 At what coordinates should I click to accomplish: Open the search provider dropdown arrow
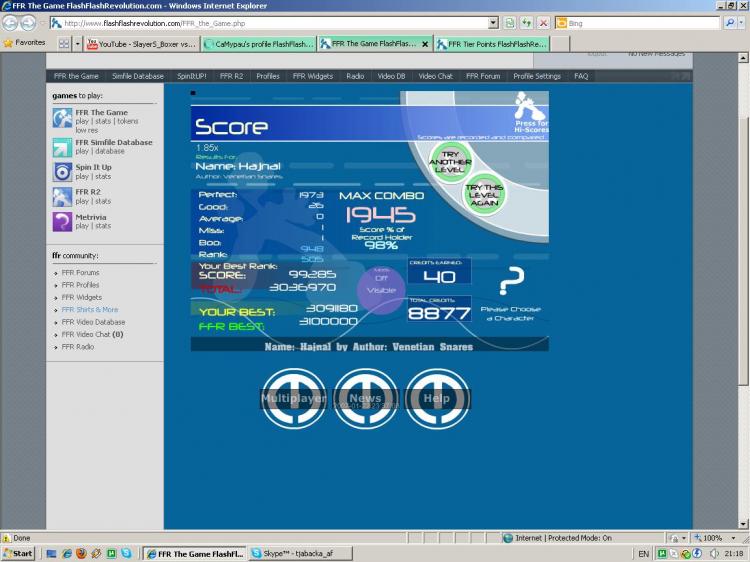pyautogui.click(x=742, y=22)
